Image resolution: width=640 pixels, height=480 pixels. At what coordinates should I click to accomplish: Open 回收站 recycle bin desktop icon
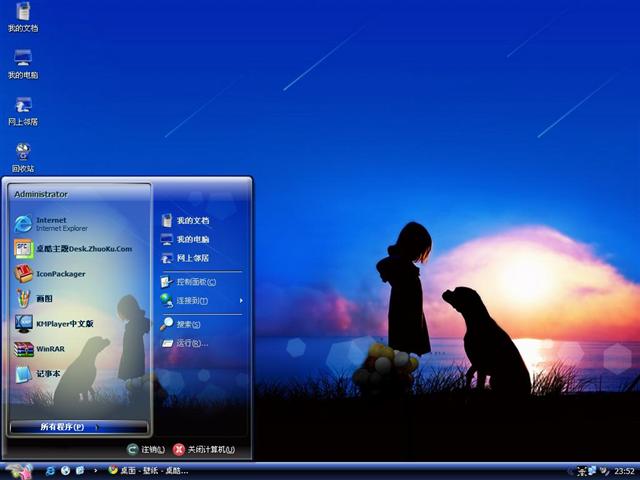(22, 154)
